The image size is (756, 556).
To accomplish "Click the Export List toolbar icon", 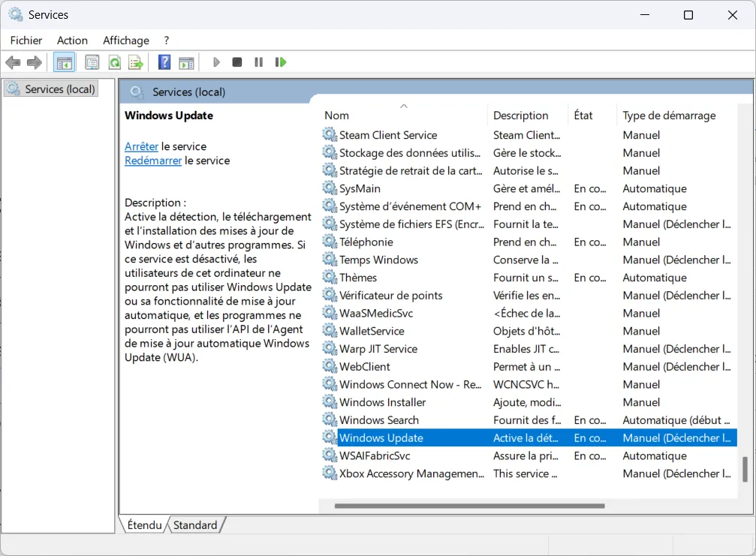I will click(x=137, y=62).
